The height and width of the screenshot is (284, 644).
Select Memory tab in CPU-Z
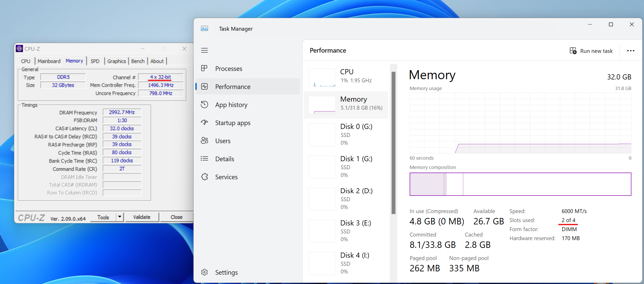74,61
